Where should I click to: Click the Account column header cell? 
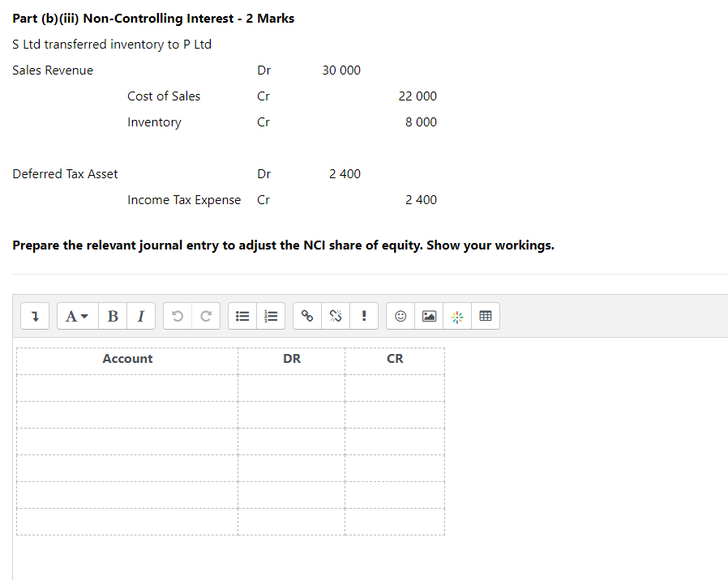[127, 361]
